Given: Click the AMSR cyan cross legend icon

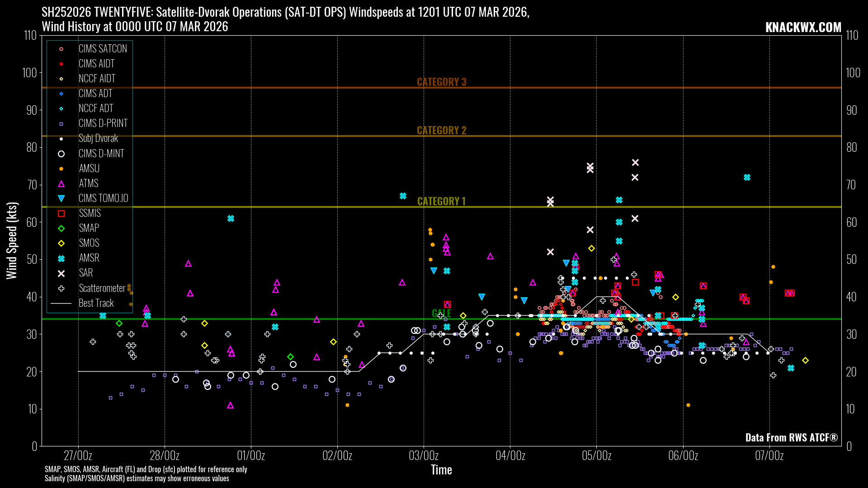Looking at the screenshot, I should 61,258.
